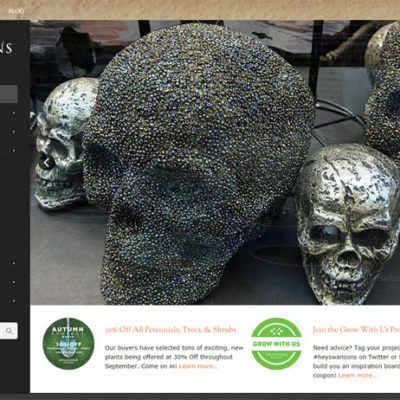Expand the fifth sidebar submenu arrow
The height and width of the screenshot is (400, 400).
click(x=14, y=282)
